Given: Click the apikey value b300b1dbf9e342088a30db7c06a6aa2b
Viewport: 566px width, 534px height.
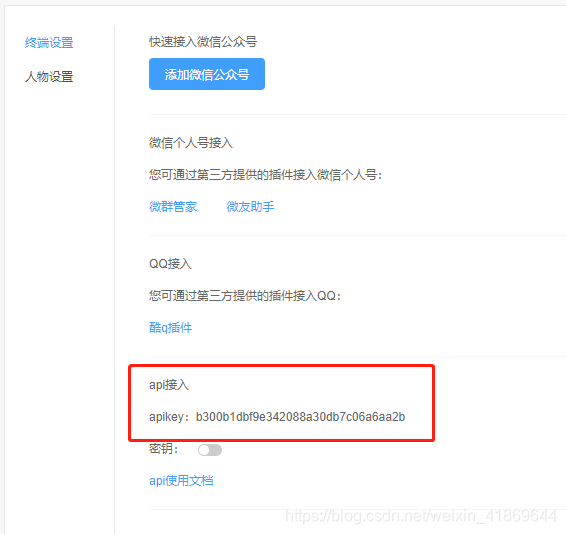Looking at the screenshot, I should 300,417.
